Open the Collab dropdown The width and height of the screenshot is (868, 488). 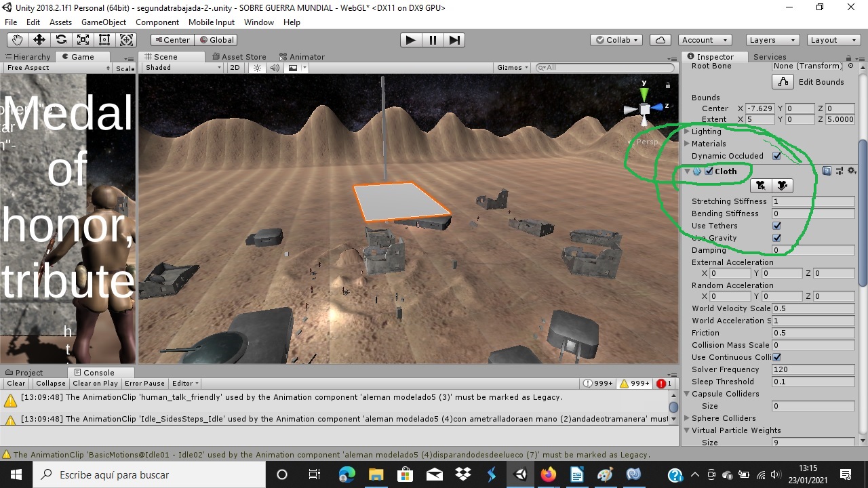[616, 40]
